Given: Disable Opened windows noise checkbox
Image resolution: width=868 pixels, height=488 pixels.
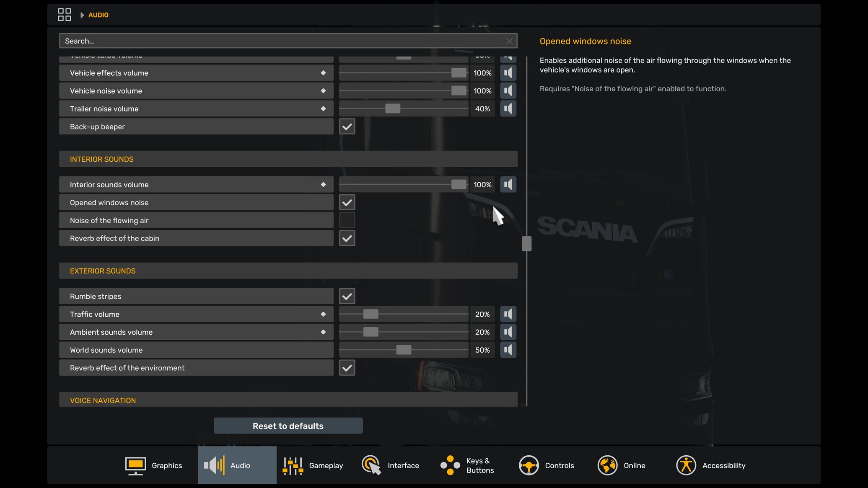Looking at the screenshot, I should tap(347, 203).
